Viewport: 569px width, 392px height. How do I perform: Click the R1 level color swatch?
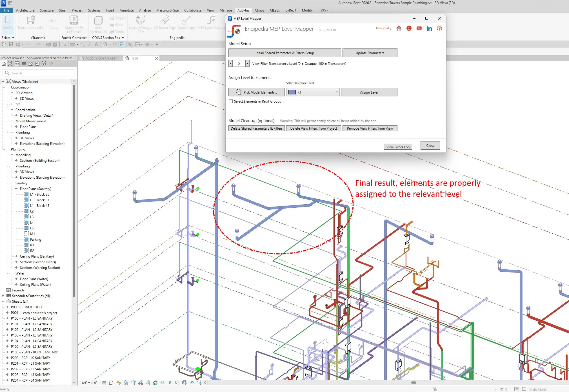pyautogui.click(x=292, y=92)
